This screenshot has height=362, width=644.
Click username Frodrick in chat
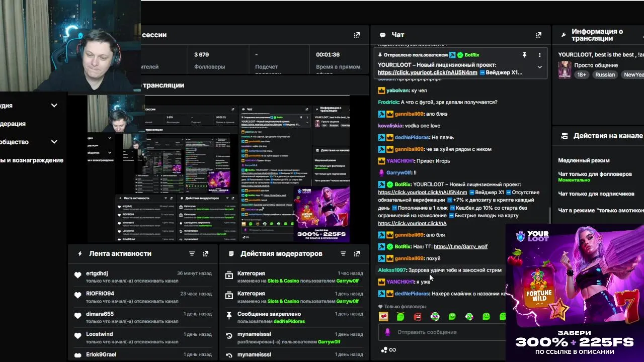[388, 102]
